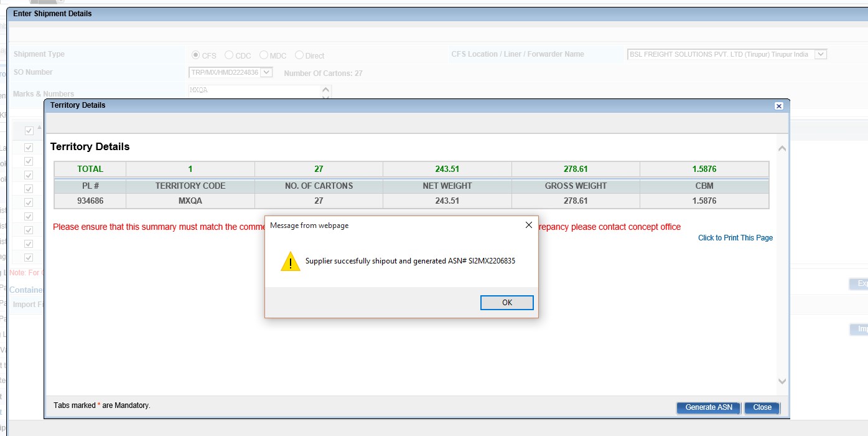Image resolution: width=868 pixels, height=436 pixels.
Task: Toggle the select-all header checkbox
Action: click(29, 131)
